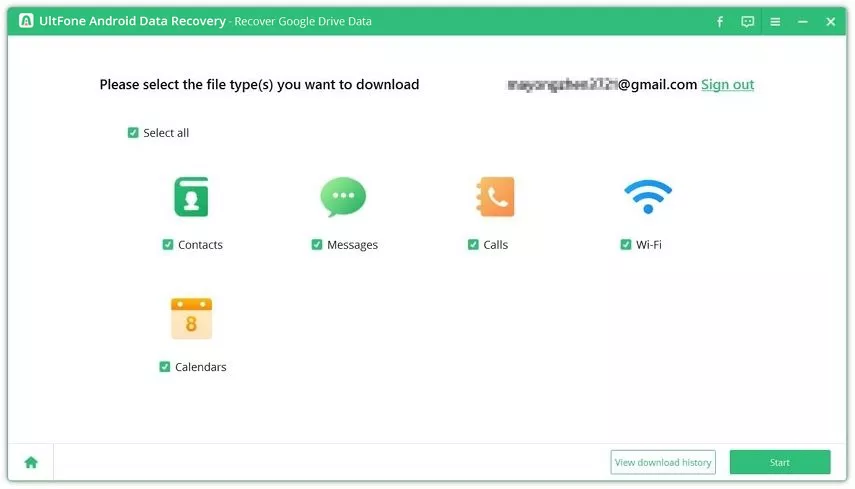Click the 'Please select the file type(s)' heading
855x489 pixels.
click(260, 84)
